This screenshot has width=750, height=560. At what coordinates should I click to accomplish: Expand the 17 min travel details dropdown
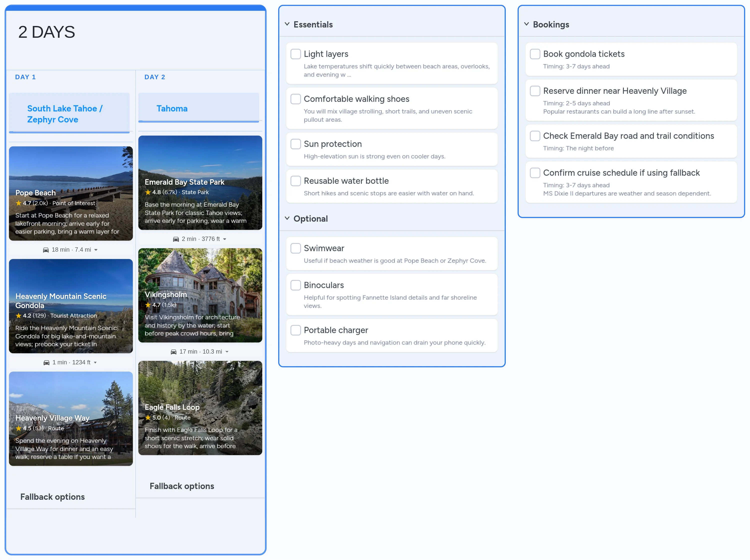click(227, 352)
